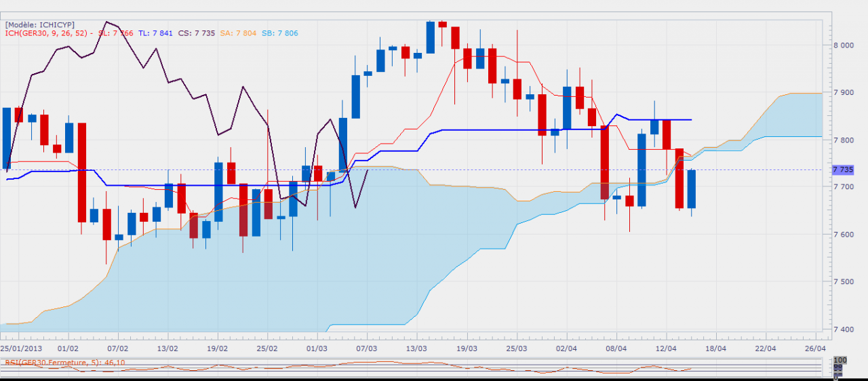The width and height of the screenshot is (868, 381).
Task: Click the 12/04 date label
Action: pyautogui.click(x=666, y=347)
